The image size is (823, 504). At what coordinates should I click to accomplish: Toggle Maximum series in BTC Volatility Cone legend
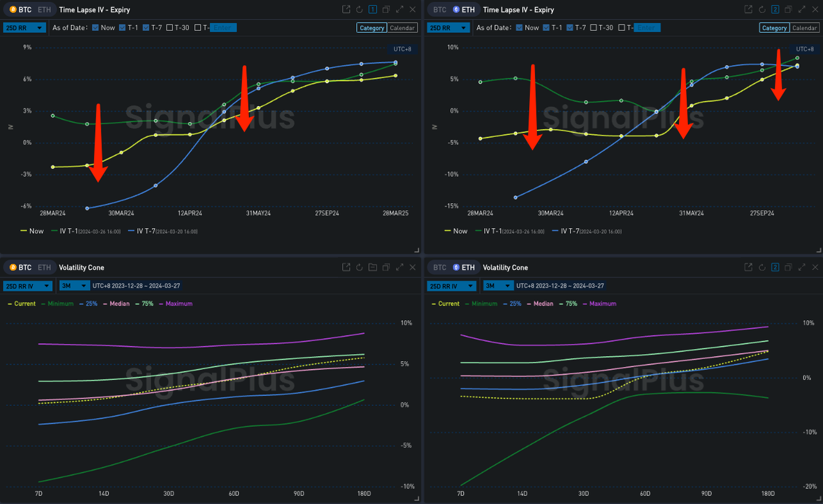coord(179,303)
